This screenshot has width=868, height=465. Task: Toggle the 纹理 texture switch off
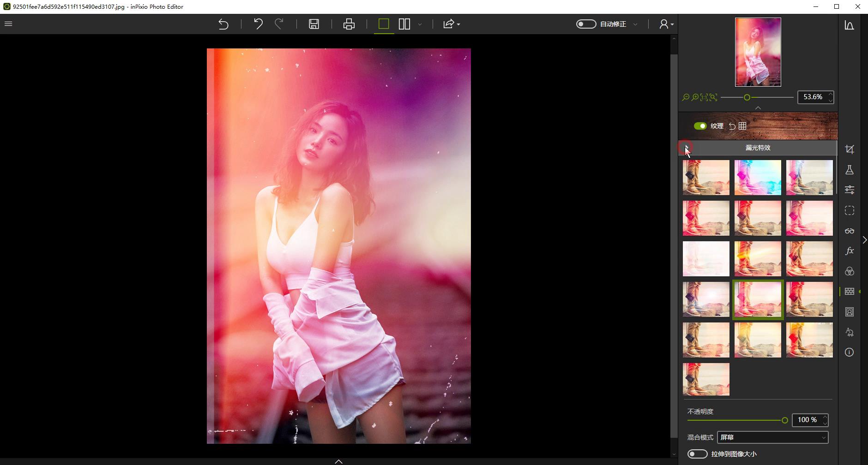pos(700,126)
